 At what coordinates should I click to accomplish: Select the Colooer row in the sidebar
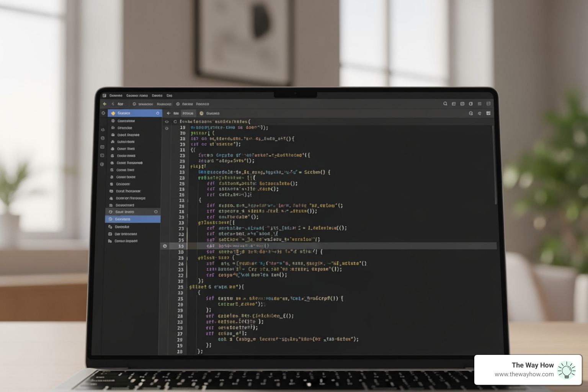point(133,184)
